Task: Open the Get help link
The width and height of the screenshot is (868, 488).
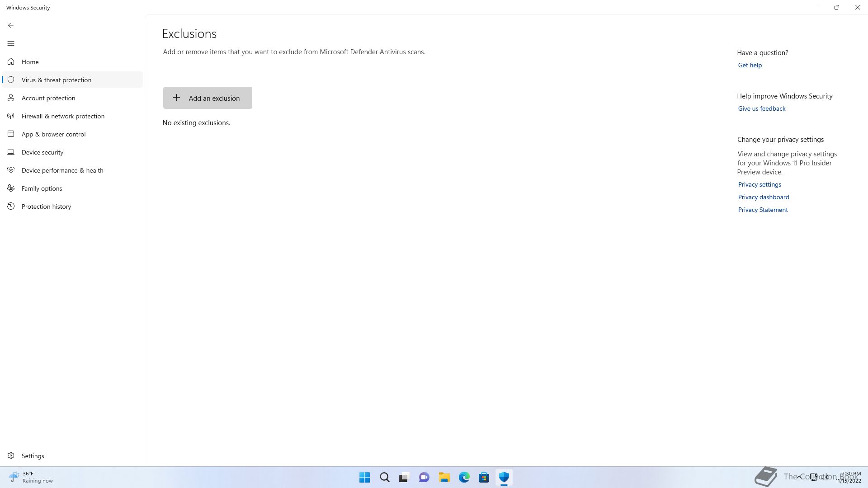Action: [x=750, y=65]
